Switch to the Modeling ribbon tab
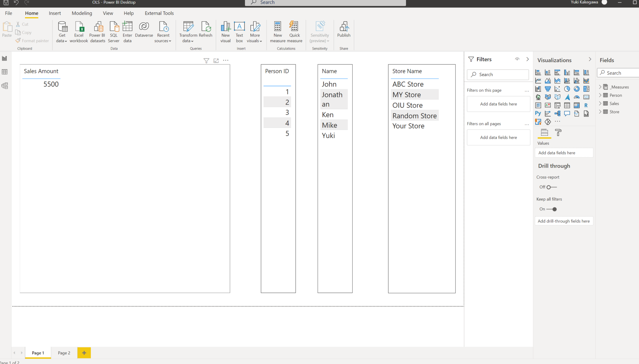This screenshot has width=639, height=364. [82, 13]
